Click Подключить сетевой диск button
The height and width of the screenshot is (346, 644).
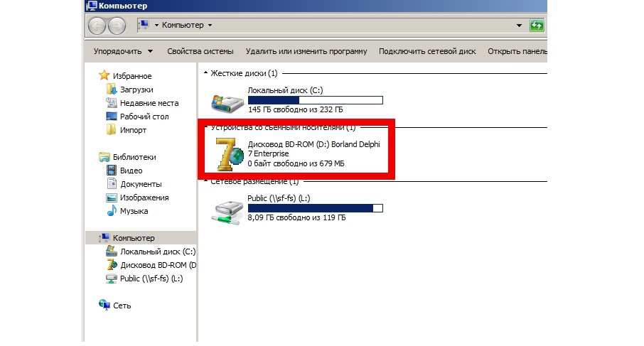[427, 51]
